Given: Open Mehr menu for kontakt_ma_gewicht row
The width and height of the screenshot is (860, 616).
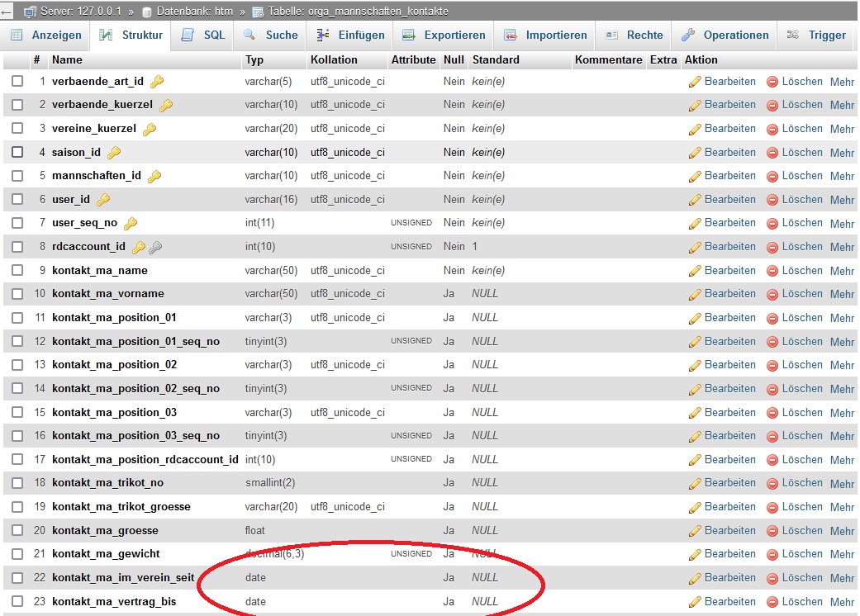Looking at the screenshot, I should pos(842,554).
